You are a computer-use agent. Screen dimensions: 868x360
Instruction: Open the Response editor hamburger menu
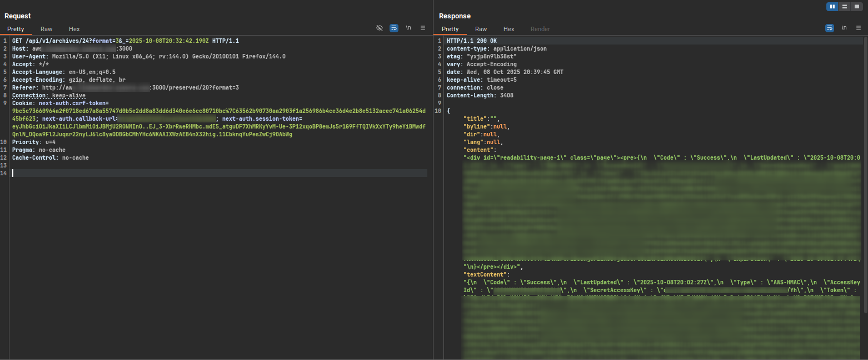coord(857,28)
